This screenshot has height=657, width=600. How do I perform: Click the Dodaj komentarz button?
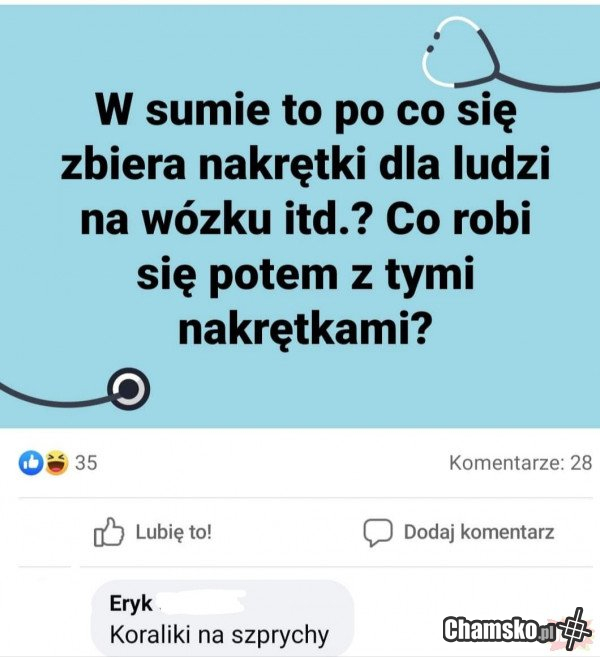[x=459, y=533]
